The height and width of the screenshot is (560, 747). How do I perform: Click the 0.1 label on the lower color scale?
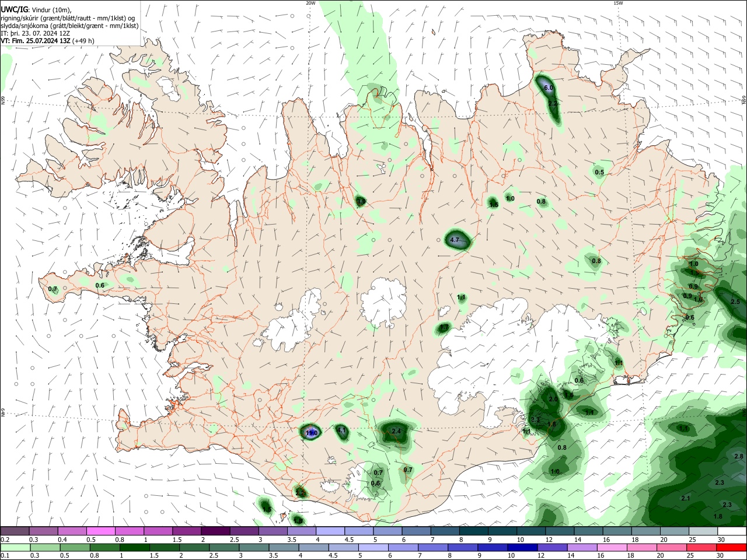pos(5,556)
